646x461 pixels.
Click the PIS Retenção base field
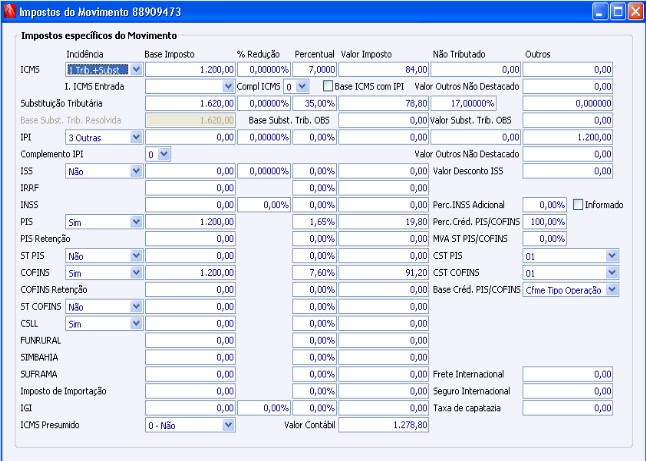coord(190,239)
